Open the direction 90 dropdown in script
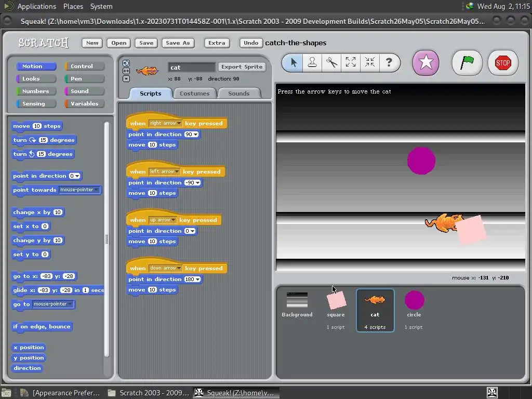The width and height of the screenshot is (532, 399). point(192,135)
